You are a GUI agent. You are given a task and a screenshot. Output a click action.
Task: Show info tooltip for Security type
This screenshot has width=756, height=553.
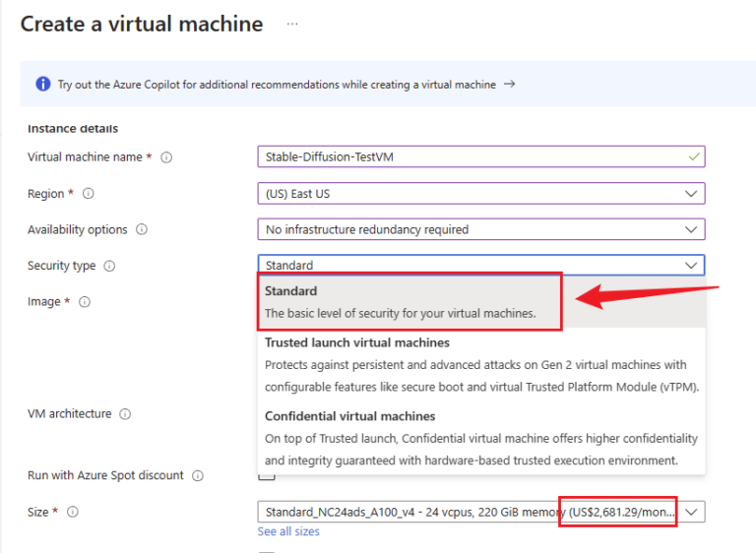109,266
